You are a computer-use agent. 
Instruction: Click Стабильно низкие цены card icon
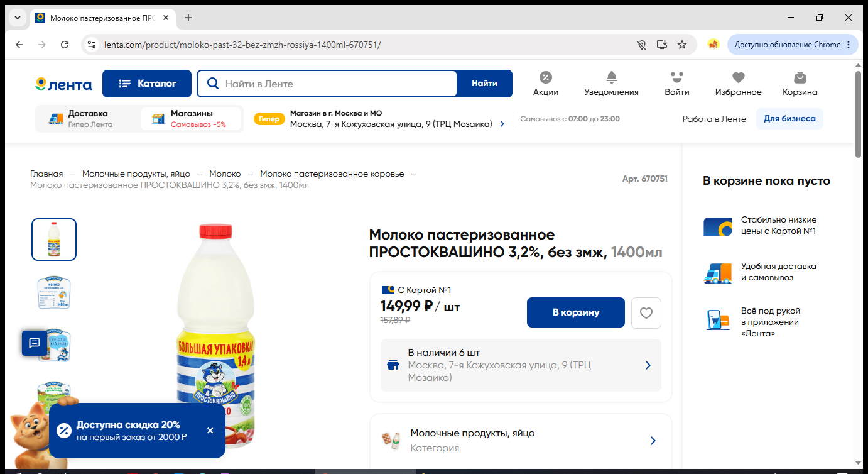(x=718, y=226)
